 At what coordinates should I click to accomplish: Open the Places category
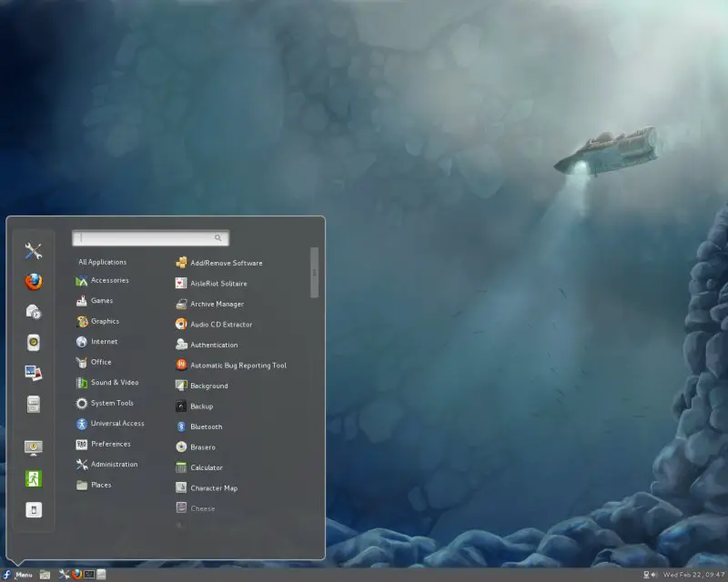pyautogui.click(x=100, y=485)
